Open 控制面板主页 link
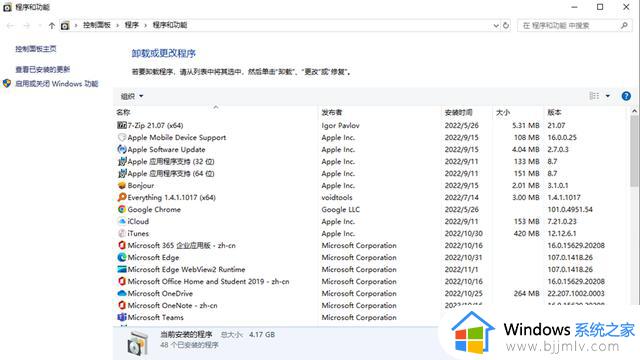Viewport: 640px width, 360px height. pos(36,49)
